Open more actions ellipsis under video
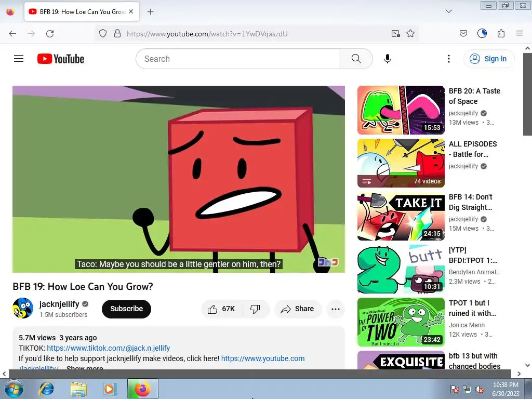This screenshot has height=399, width=532. (x=336, y=309)
